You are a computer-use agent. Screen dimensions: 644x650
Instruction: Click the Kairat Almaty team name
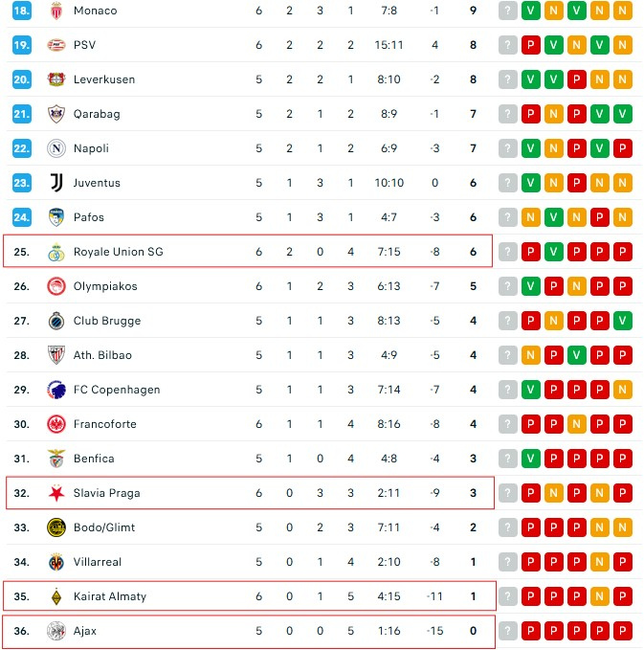[x=110, y=596]
